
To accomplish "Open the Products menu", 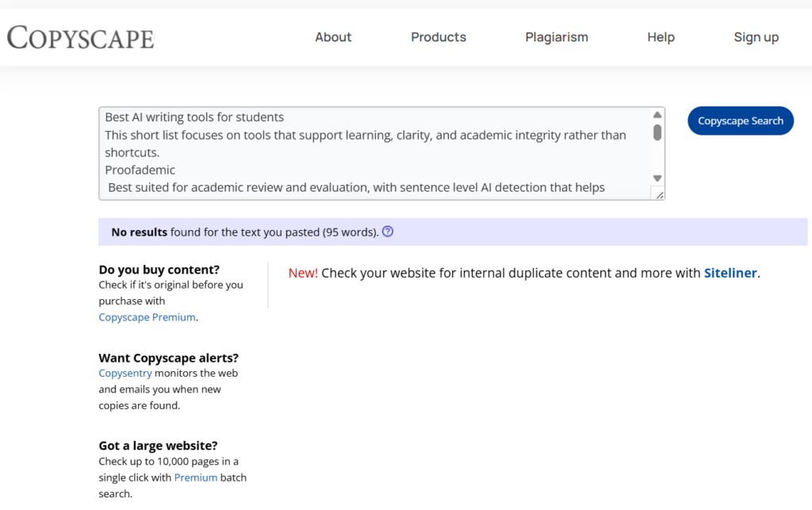I will (438, 37).
